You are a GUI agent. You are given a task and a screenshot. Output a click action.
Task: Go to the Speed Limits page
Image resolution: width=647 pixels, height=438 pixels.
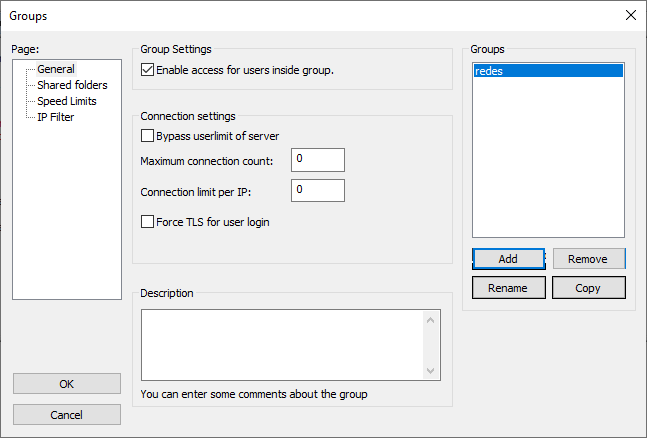(68, 101)
